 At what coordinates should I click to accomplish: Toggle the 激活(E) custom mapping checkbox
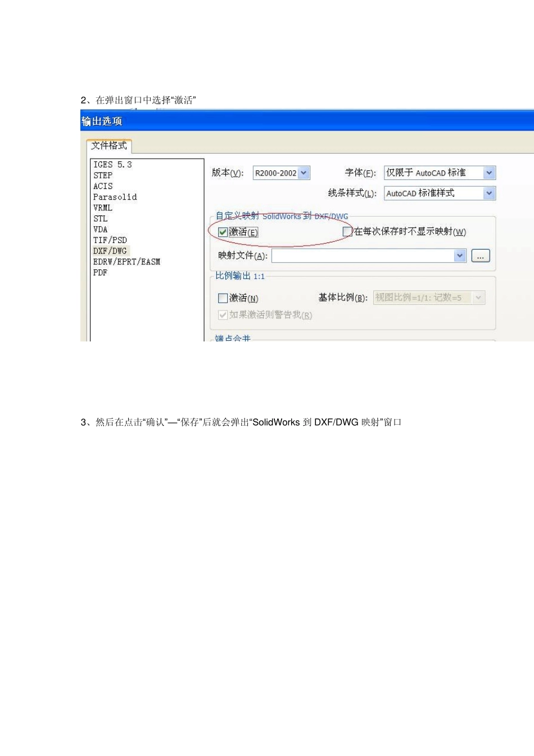(x=223, y=232)
